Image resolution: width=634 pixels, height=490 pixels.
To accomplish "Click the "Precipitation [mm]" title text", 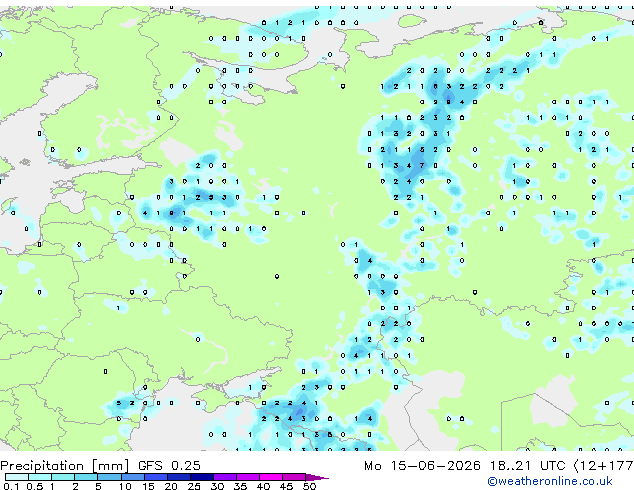I will (65, 466).
